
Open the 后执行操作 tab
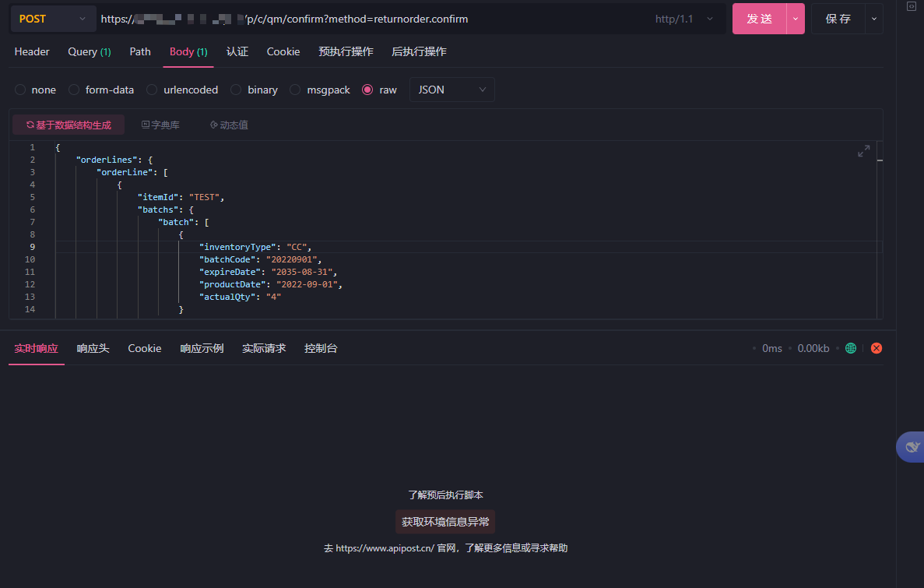point(419,52)
